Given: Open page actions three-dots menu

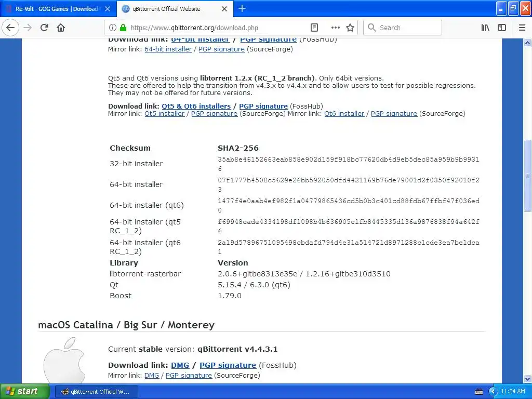Looking at the screenshot, I should click(335, 28).
